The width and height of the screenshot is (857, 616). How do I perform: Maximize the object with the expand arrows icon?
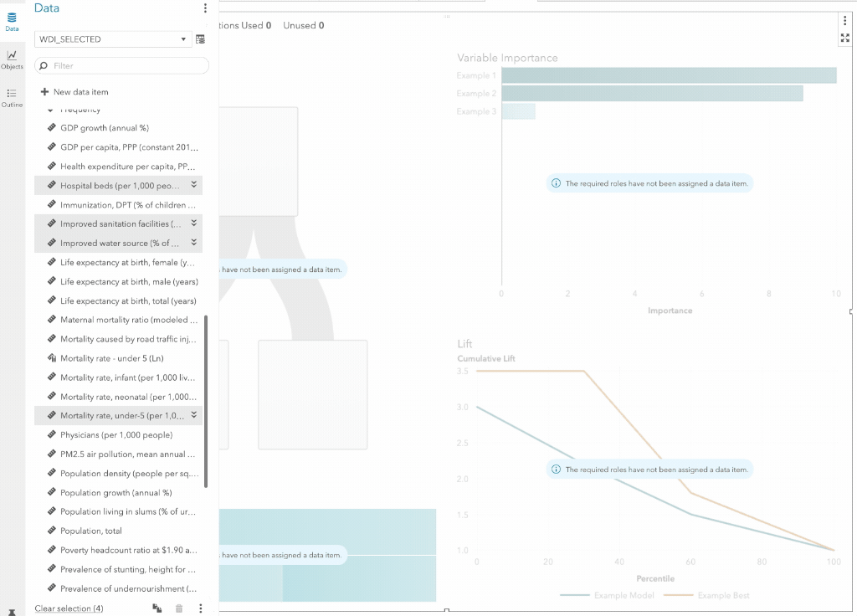click(x=844, y=38)
